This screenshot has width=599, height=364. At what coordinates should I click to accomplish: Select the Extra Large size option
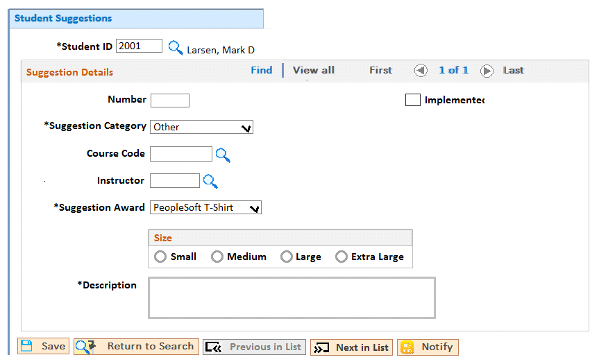341,257
